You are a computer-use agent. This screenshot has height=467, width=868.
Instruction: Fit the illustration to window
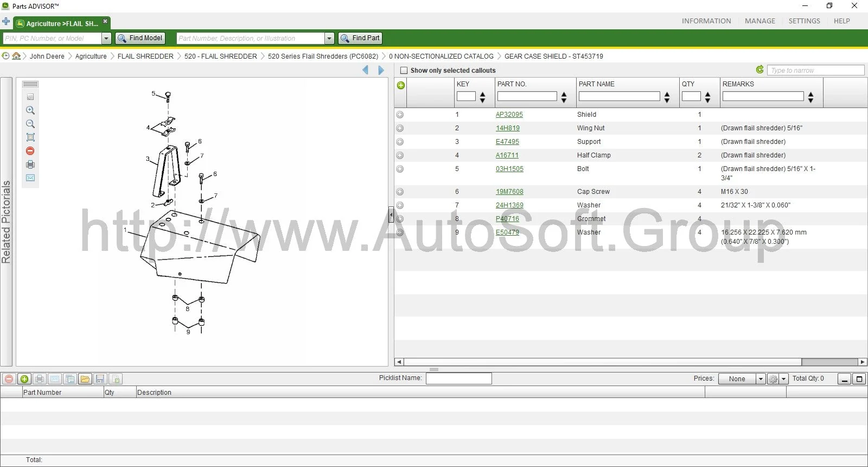coord(30,137)
